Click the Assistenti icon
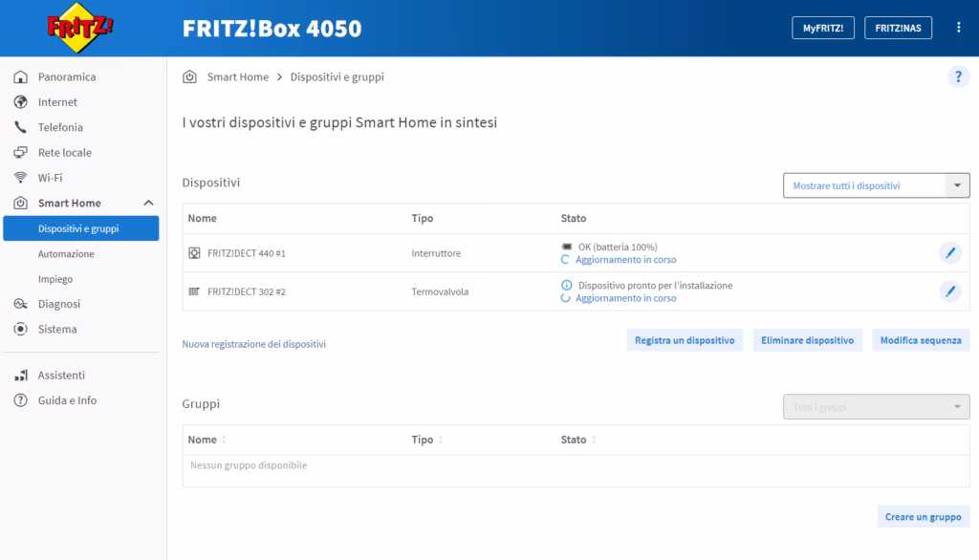 pyautogui.click(x=21, y=376)
